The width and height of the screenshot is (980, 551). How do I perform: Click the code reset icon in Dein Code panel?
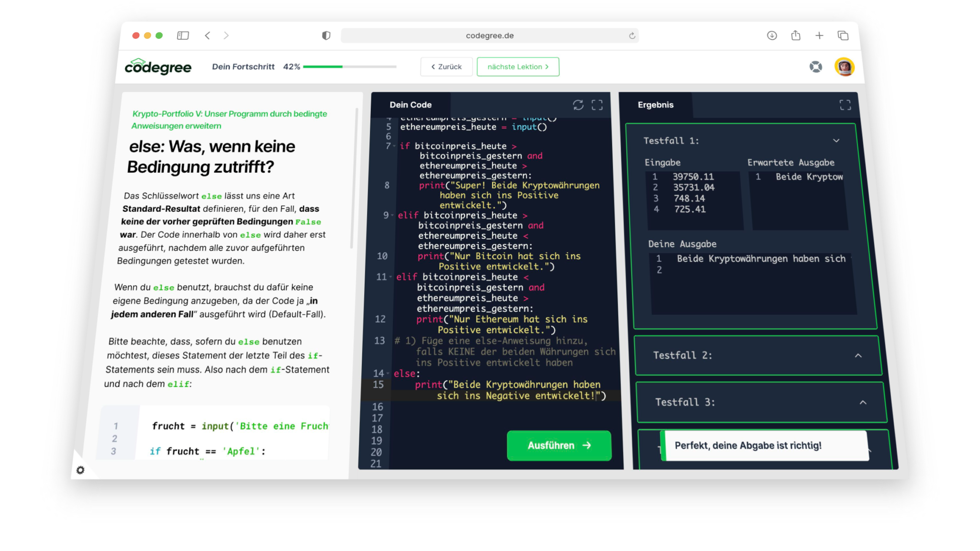pyautogui.click(x=579, y=104)
